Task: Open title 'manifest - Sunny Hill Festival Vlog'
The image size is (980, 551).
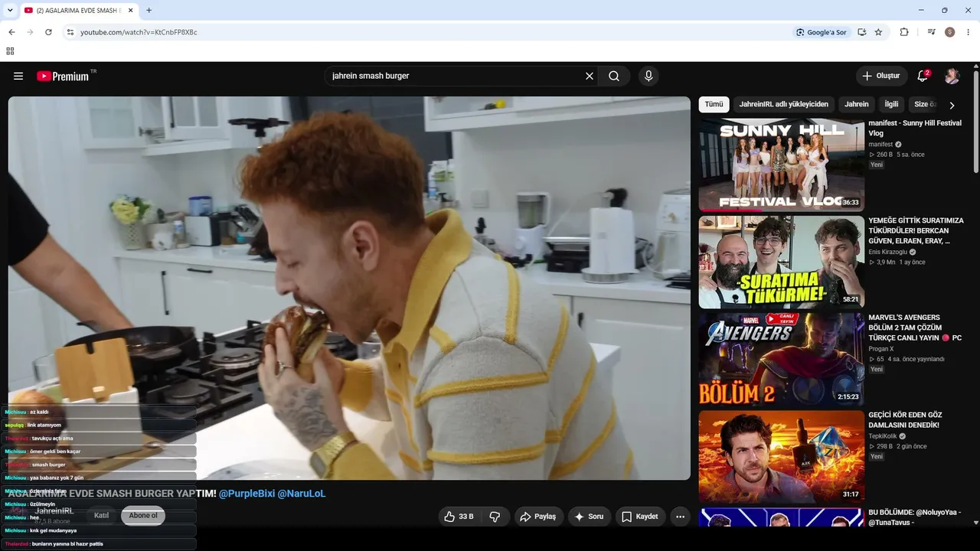Action: tap(915, 128)
